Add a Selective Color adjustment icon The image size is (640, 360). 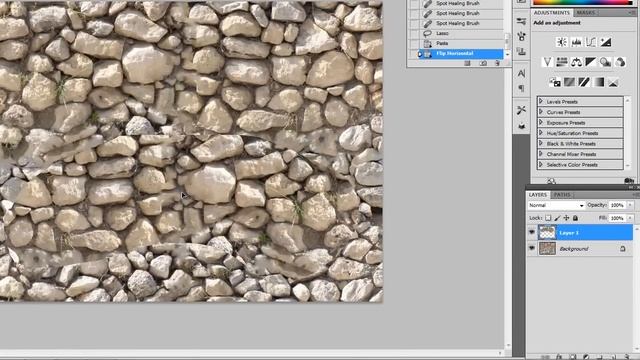tap(613, 82)
